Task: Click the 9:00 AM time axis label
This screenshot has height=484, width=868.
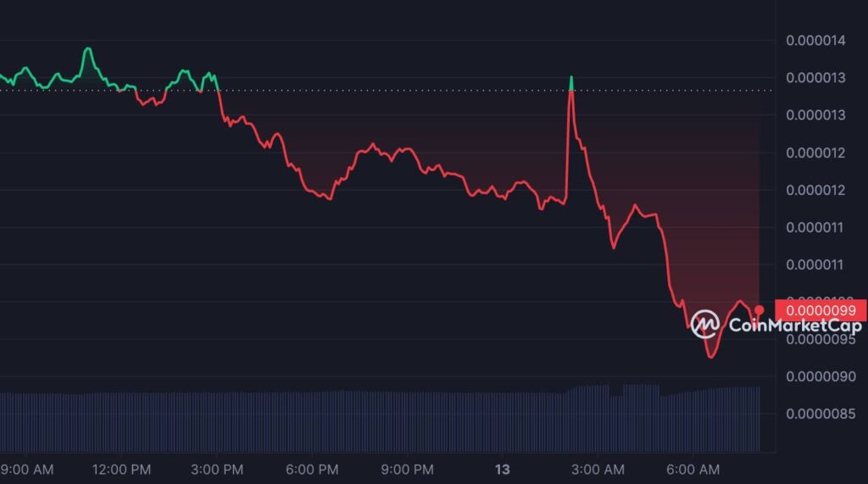Action: tap(27, 469)
